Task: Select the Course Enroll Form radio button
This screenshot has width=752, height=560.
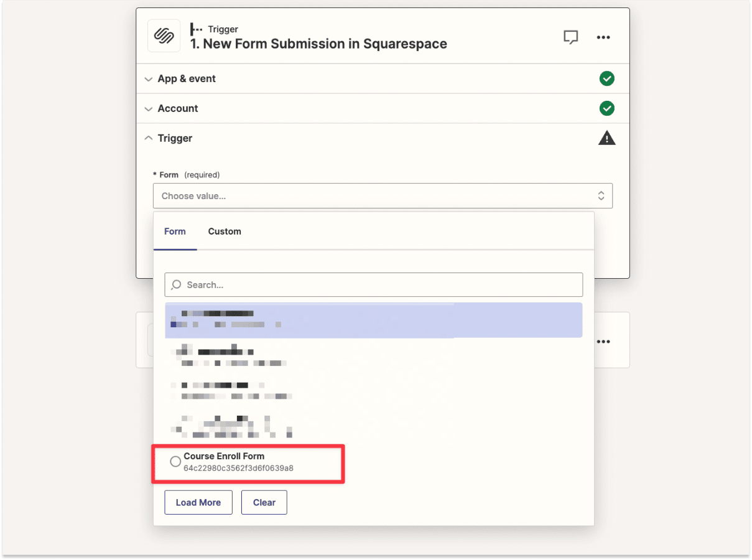Action: 175,461
